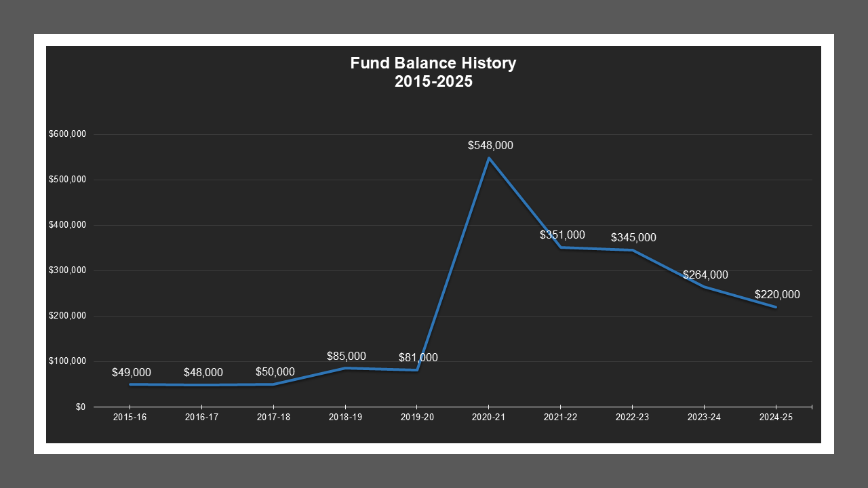Click the $81,000 data label

coord(418,357)
